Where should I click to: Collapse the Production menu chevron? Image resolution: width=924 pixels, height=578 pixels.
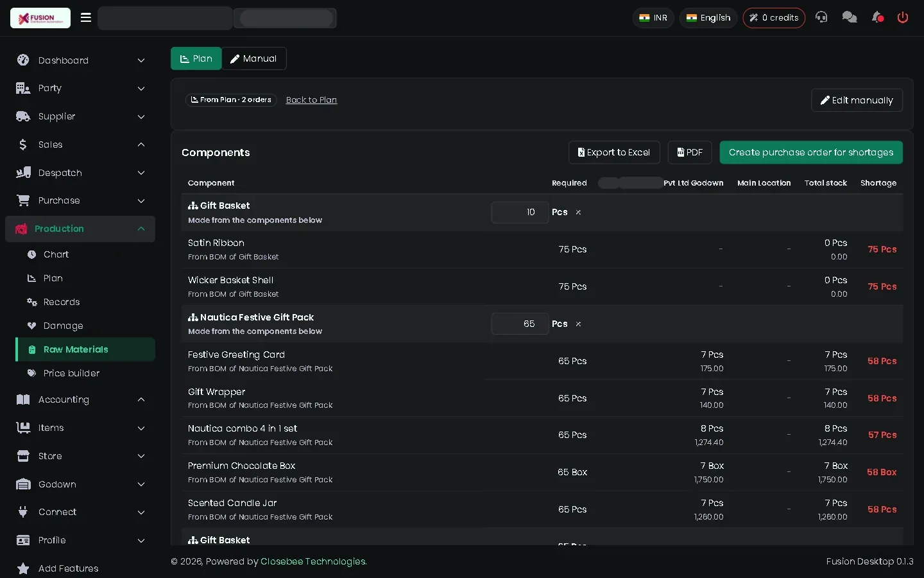[141, 229]
